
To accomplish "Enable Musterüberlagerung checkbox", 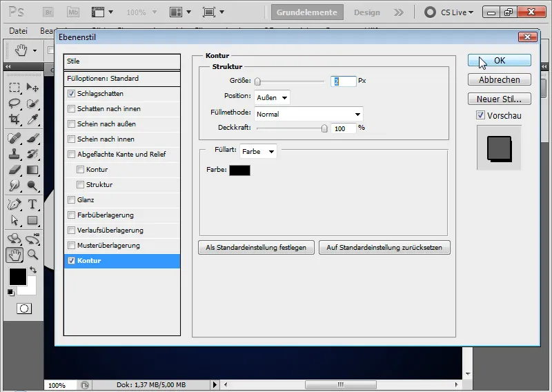I will (x=72, y=246).
